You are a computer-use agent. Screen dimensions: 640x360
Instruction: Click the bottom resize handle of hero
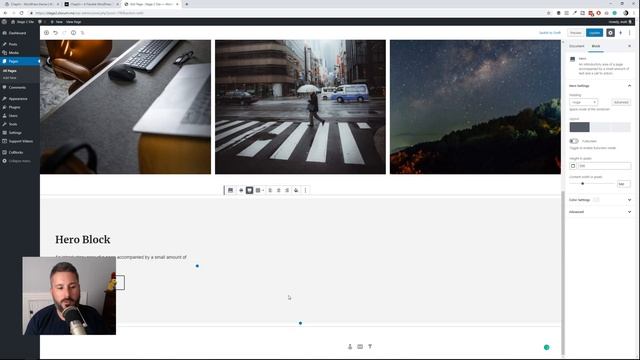tap(300, 323)
